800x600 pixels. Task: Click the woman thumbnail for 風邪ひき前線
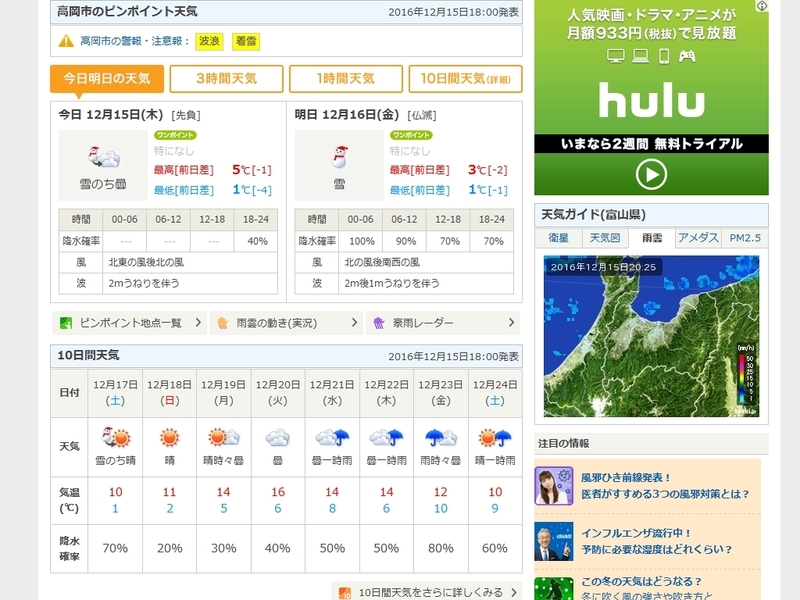(x=554, y=486)
